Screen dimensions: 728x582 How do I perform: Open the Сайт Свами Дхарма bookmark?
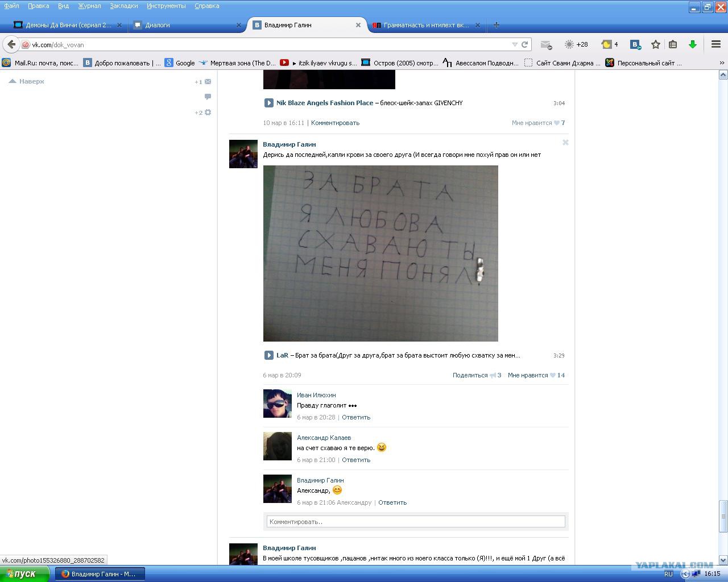[562, 63]
